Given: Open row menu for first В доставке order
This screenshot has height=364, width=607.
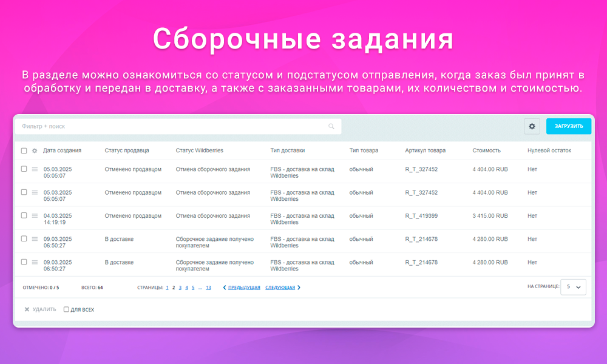Looking at the screenshot, I should pos(35,239).
